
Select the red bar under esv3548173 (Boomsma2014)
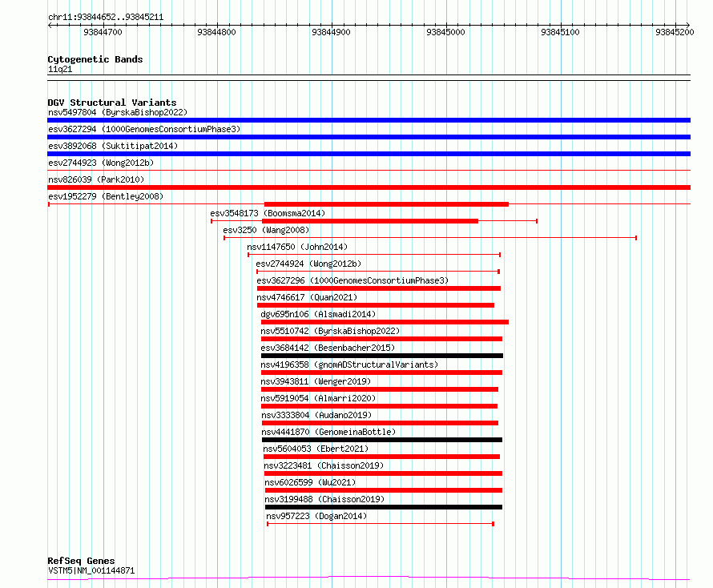point(370,221)
